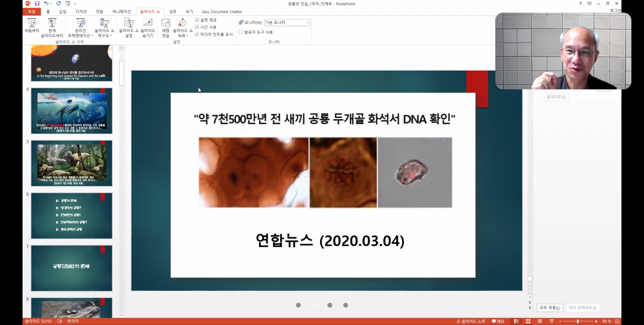
Task: Select slide 8 thumbnail
Action: click(71, 308)
